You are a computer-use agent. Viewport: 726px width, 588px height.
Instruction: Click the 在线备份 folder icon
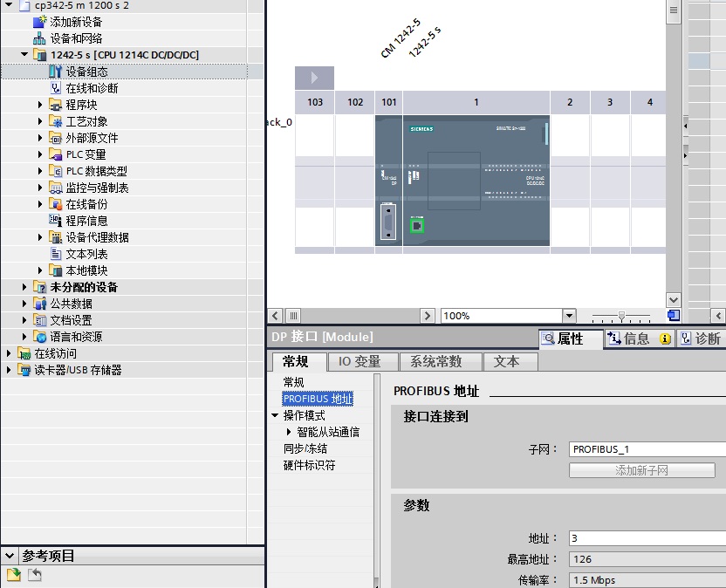point(56,204)
